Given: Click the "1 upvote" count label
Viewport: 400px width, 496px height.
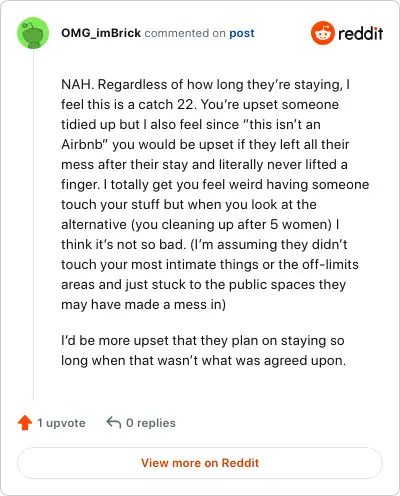Looking at the screenshot, I should [x=61, y=423].
